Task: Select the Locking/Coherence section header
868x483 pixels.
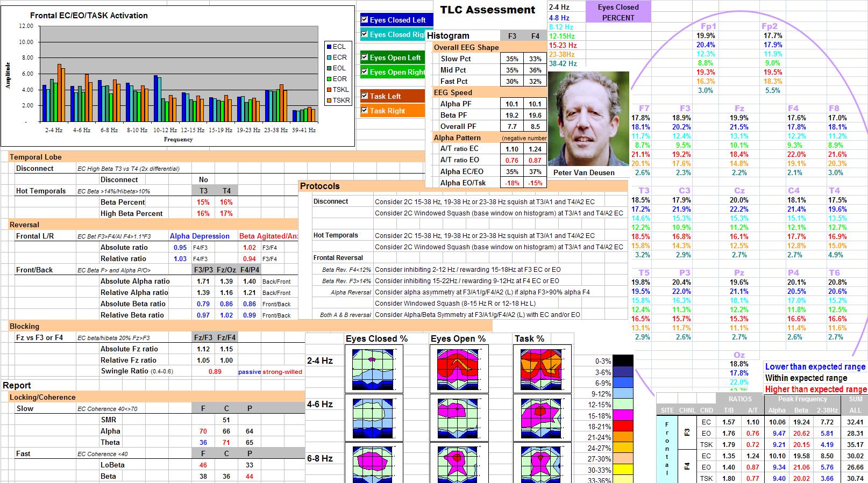Action: [156, 397]
